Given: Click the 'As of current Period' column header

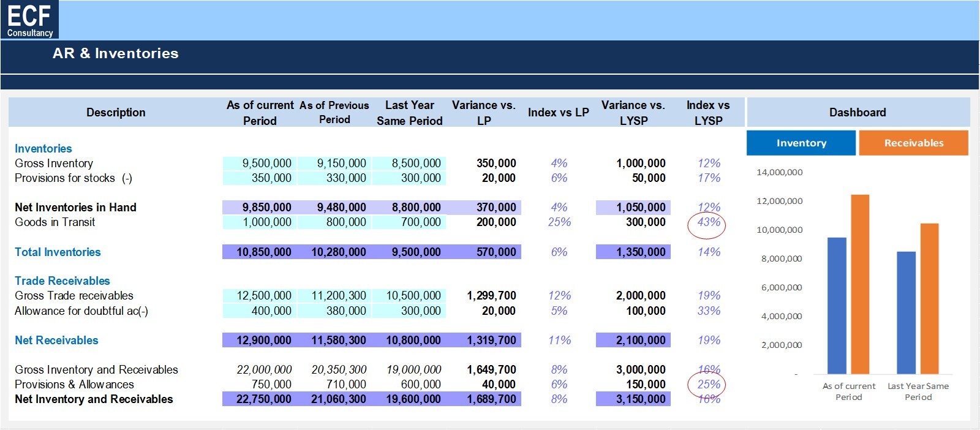Looking at the screenshot, I should click(x=260, y=113).
